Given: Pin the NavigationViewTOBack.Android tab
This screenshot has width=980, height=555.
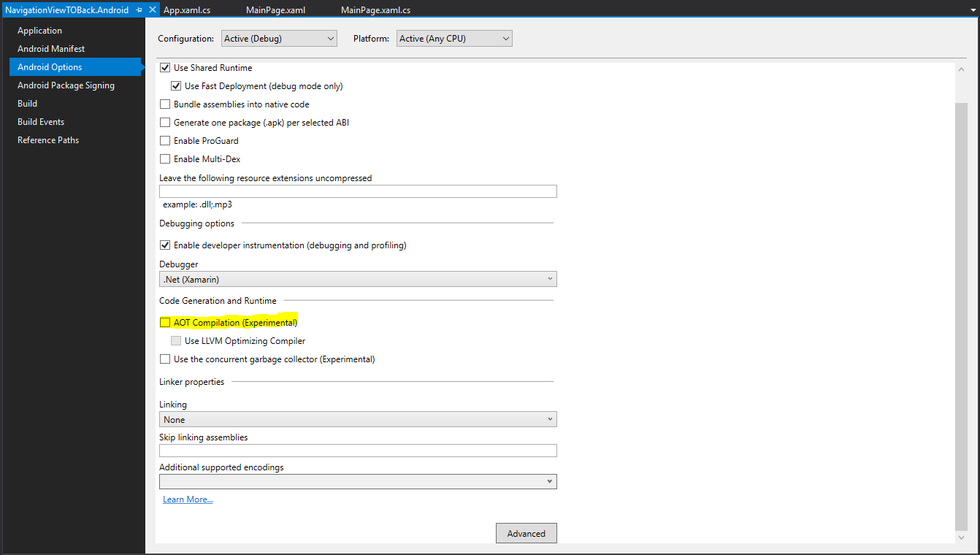Looking at the screenshot, I should coord(139,10).
